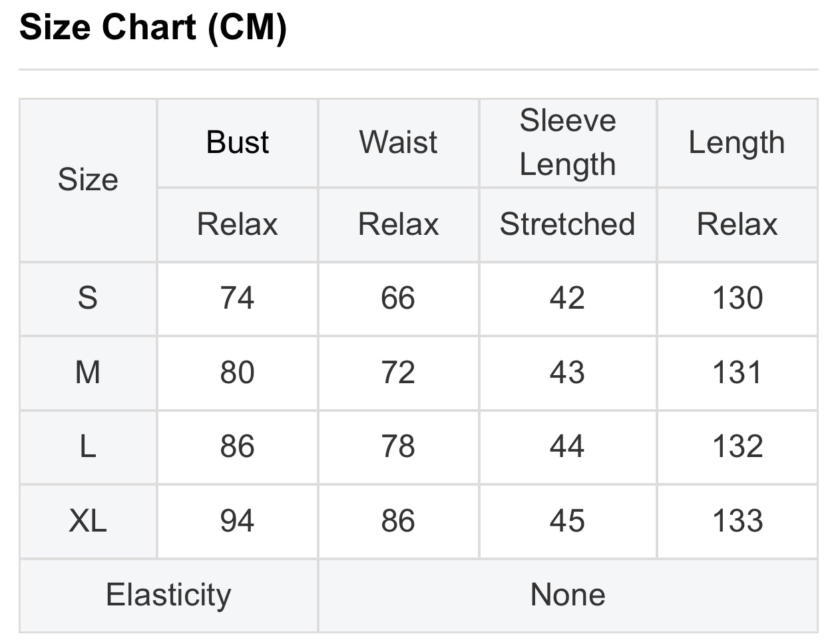
Task: Click the Size Chart (CM) heading
Action: pyautogui.click(x=153, y=28)
